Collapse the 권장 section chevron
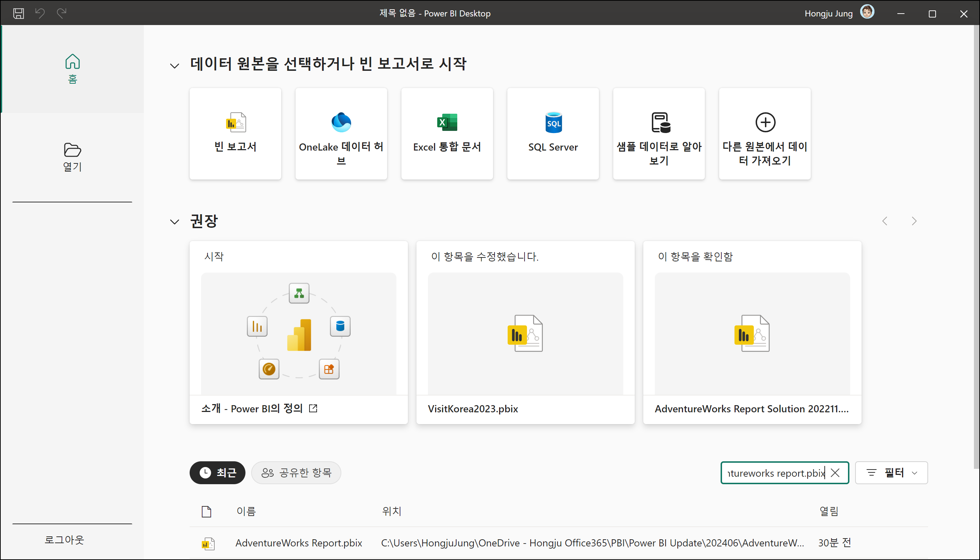 pos(175,222)
